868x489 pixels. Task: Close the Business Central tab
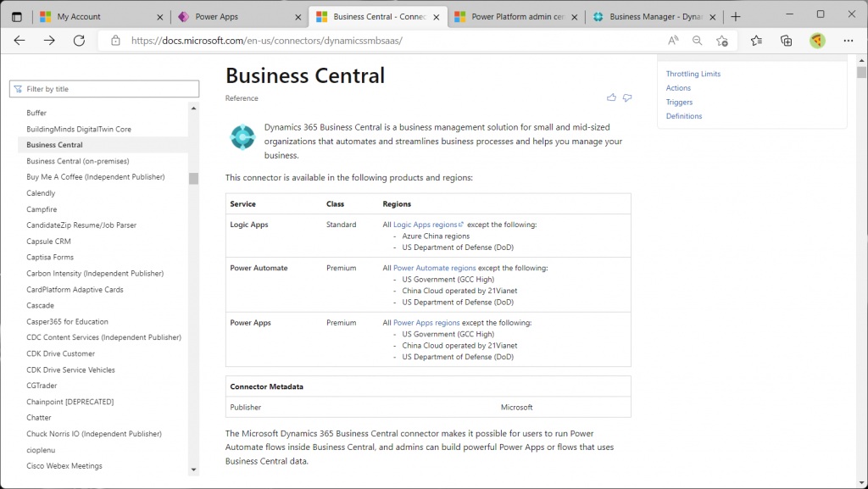coord(437,17)
